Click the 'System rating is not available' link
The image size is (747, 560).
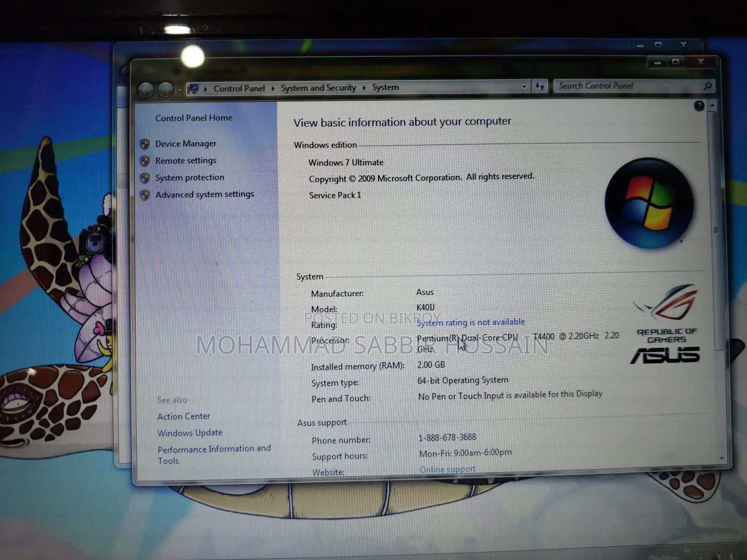pyautogui.click(x=471, y=323)
